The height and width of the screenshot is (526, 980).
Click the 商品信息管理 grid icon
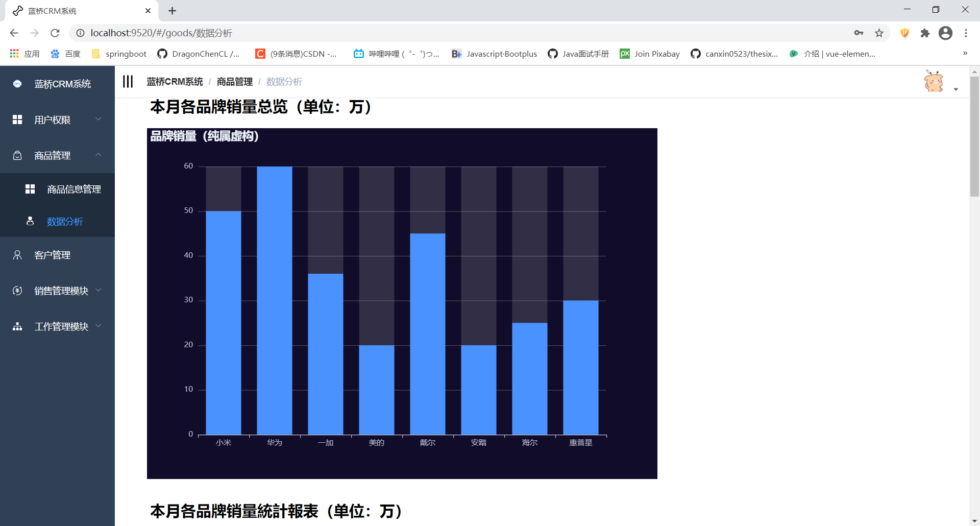(x=30, y=189)
